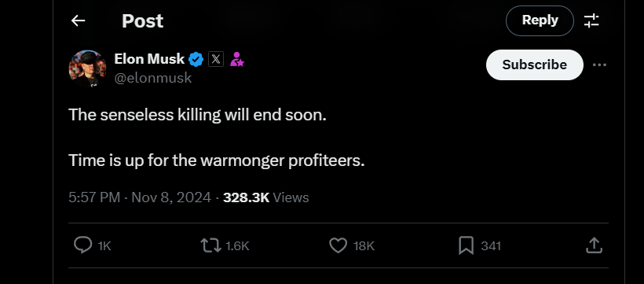Open the reply sorting filter icon
The width and height of the screenshot is (644, 284).
(591, 20)
